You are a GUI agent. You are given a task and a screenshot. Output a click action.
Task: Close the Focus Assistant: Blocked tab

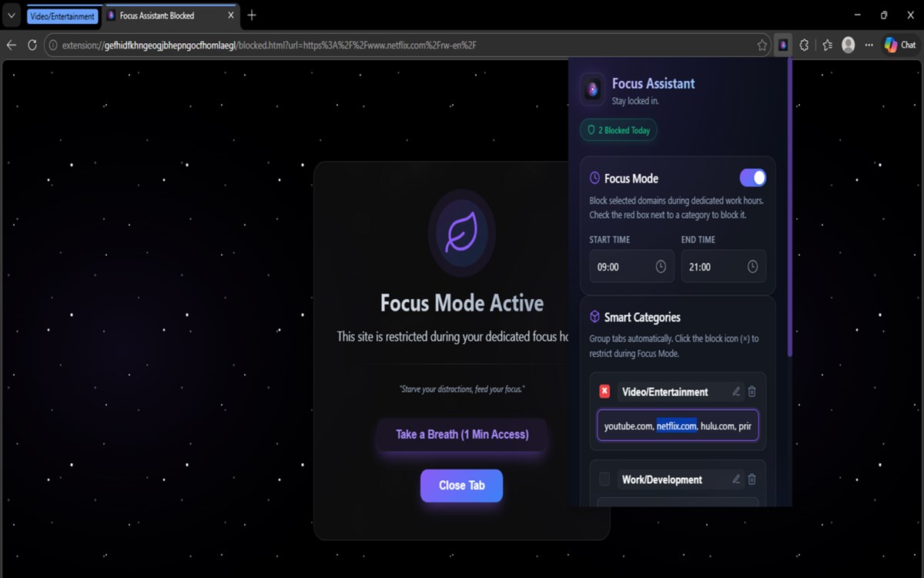[x=230, y=15]
